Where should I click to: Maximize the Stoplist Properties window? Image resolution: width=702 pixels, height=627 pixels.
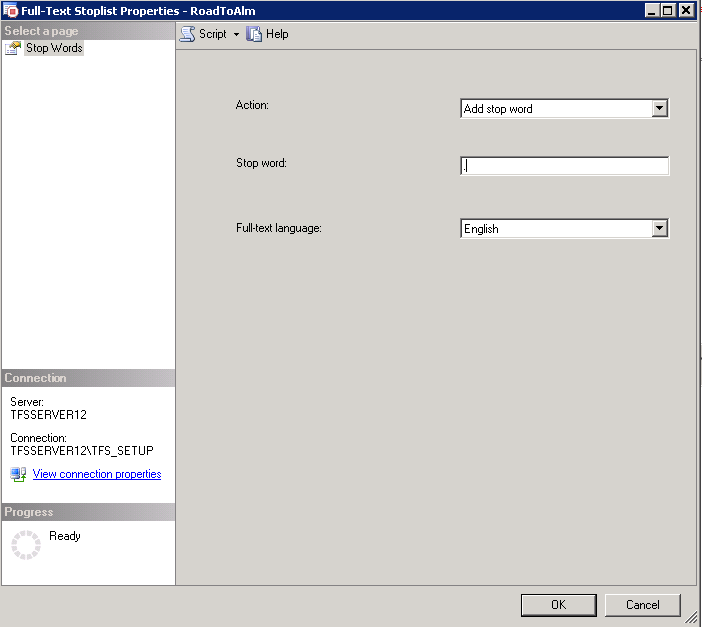(x=668, y=10)
